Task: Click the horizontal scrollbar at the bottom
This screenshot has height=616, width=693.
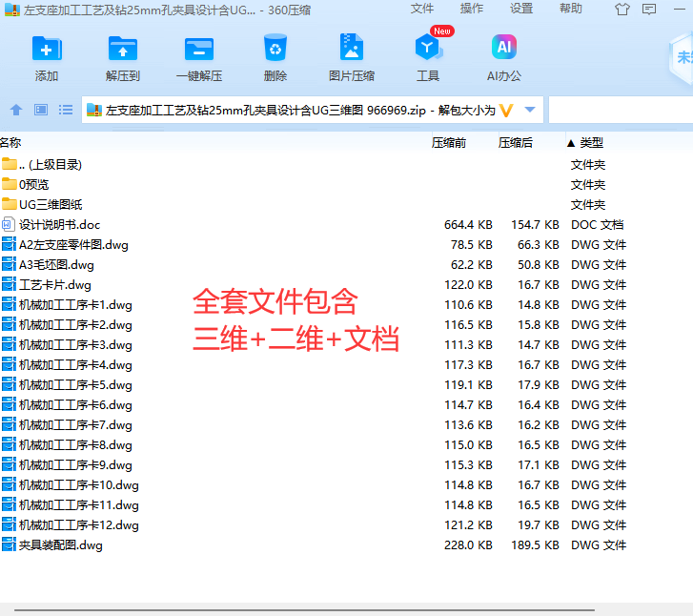Action: coord(304,610)
